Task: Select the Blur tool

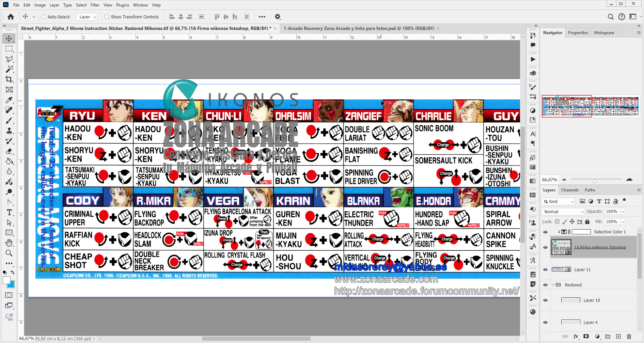Action: [x=9, y=171]
